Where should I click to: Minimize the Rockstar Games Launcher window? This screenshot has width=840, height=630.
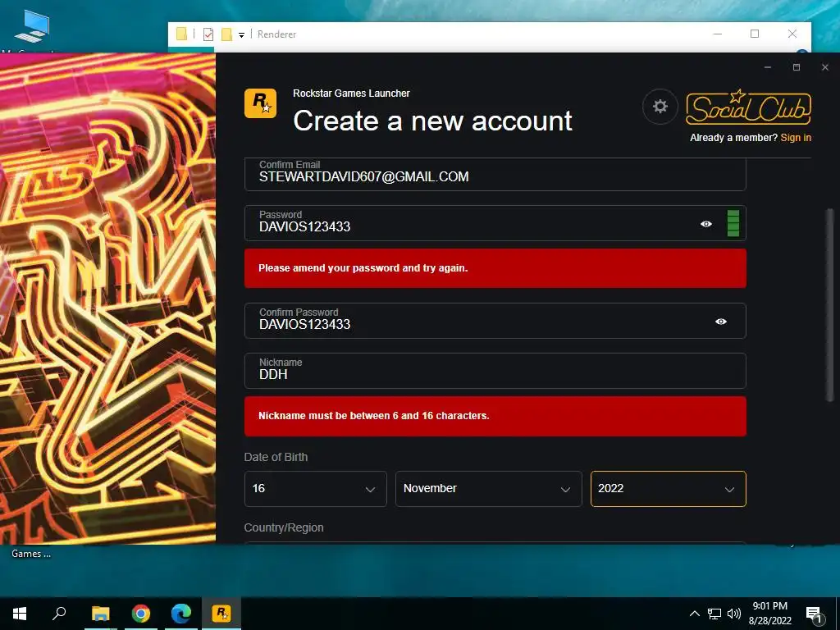click(x=768, y=67)
